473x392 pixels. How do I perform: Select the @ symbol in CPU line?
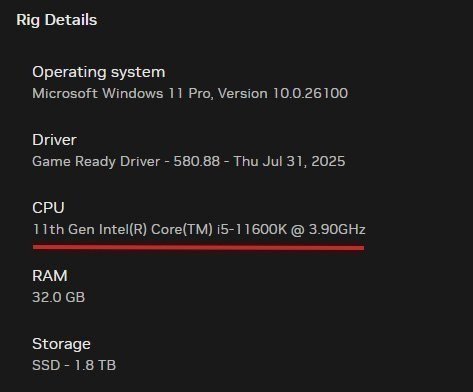click(298, 230)
